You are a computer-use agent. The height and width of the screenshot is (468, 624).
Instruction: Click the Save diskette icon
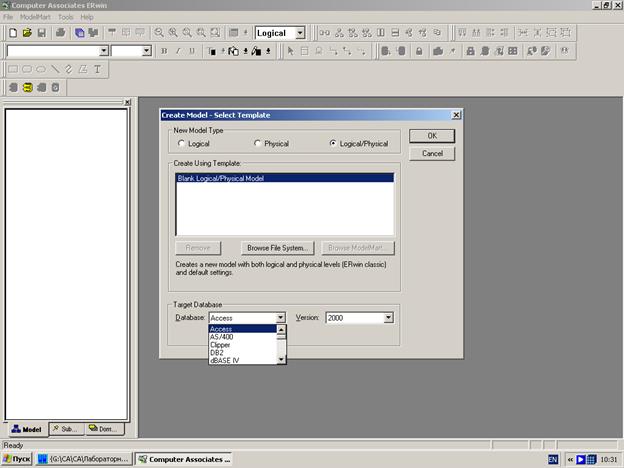point(41,33)
